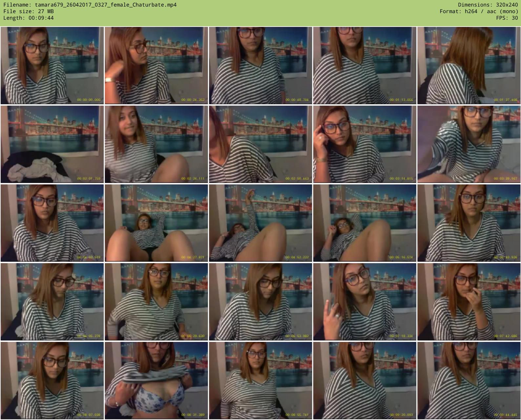Click the thumbnail marked 00:00:48
521x420 pixels.
coord(260,66)
